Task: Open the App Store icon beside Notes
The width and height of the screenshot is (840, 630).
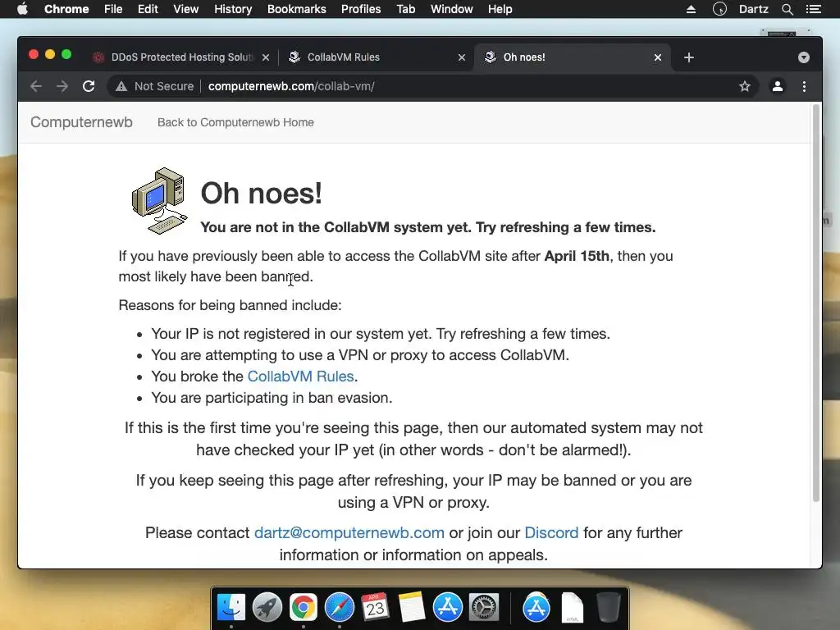Action: [447, 608]
